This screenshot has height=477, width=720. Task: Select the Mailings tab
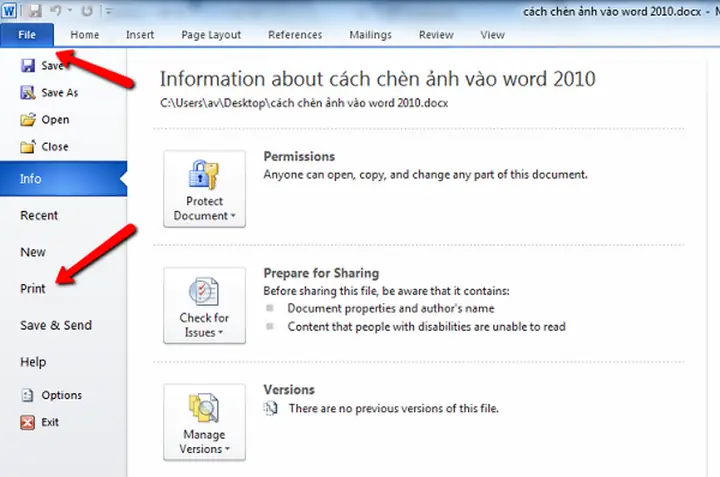pyautogui.click(x=371, y=35)
